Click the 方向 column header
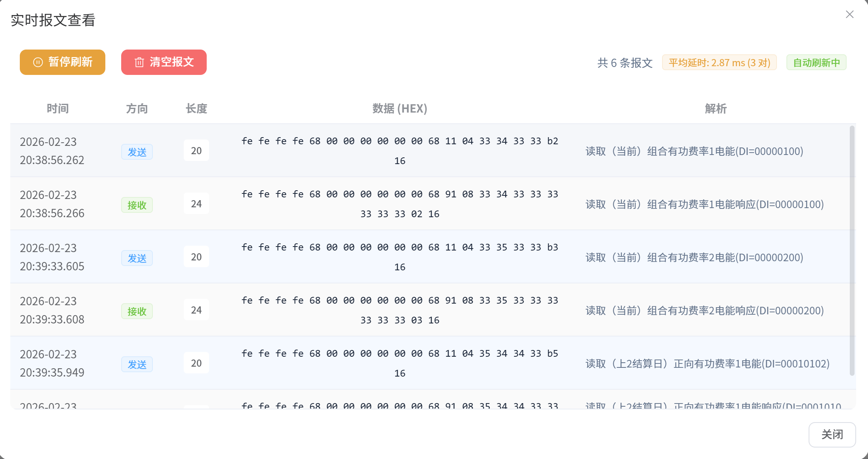The image size is (868, 459). [x=137, y=109]
